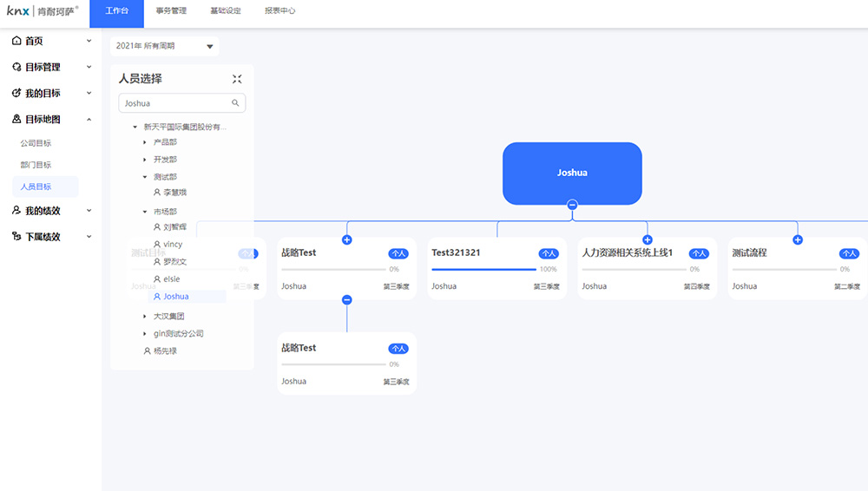
Task: Click the Test321321 100% progress bar
Action: tap(483, 270)
